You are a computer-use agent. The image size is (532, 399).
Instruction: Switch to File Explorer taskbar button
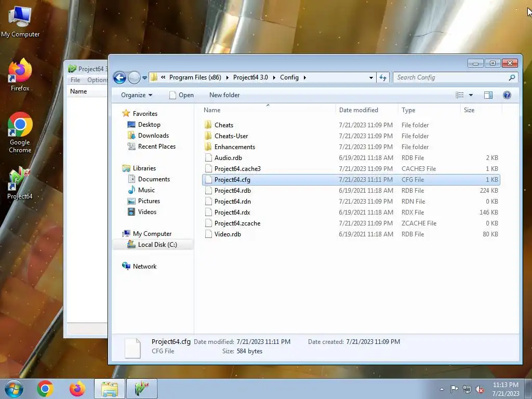point(110,389)
